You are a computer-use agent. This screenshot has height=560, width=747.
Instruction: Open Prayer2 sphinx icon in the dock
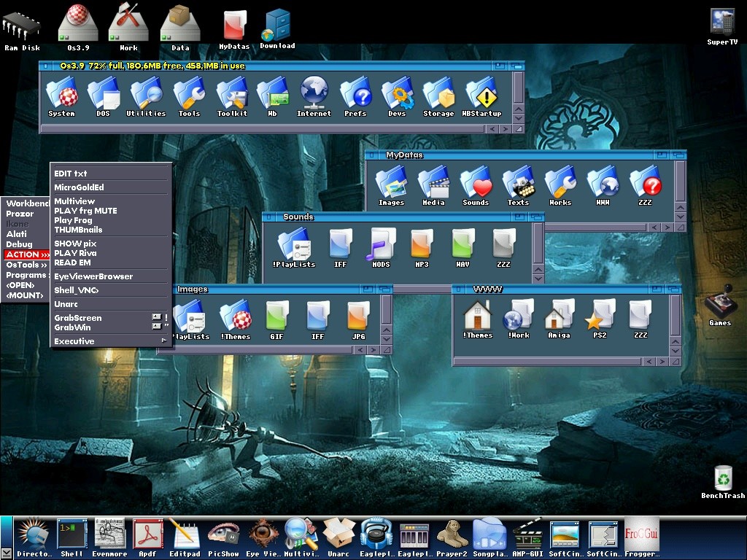click(x=452, y=538)
